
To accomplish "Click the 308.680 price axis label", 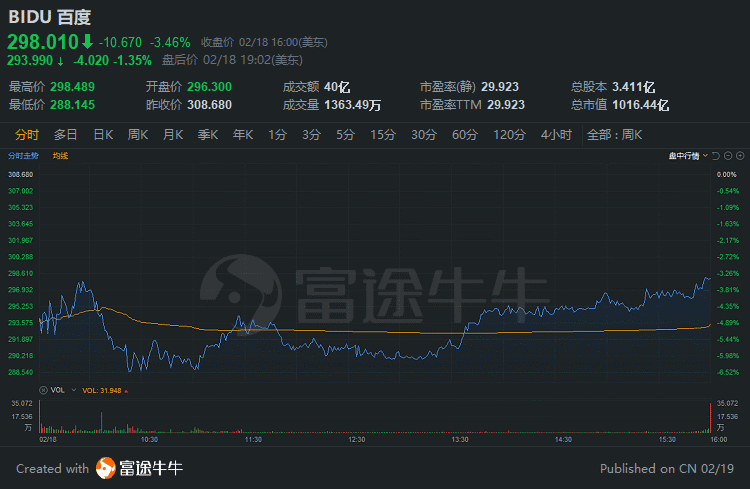I will [x=21, y=175].
